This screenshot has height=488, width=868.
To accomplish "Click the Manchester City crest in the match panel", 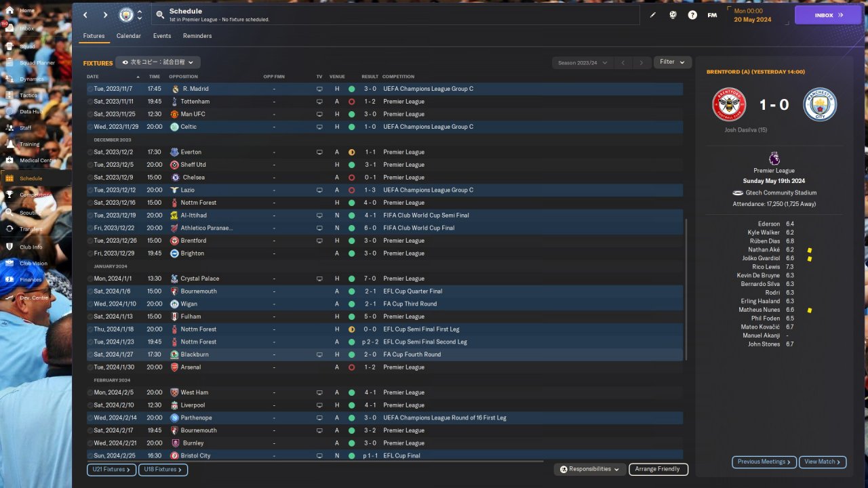I will pos(820,105).
